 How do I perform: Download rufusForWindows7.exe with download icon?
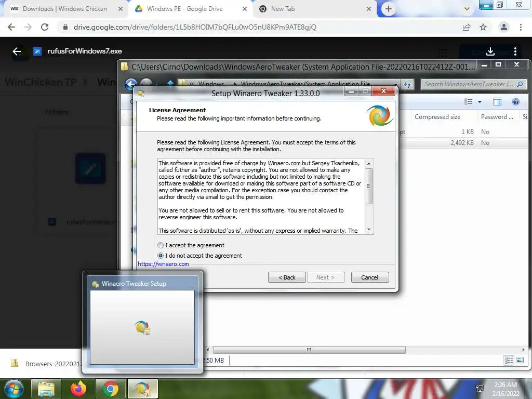coord(490,51)
